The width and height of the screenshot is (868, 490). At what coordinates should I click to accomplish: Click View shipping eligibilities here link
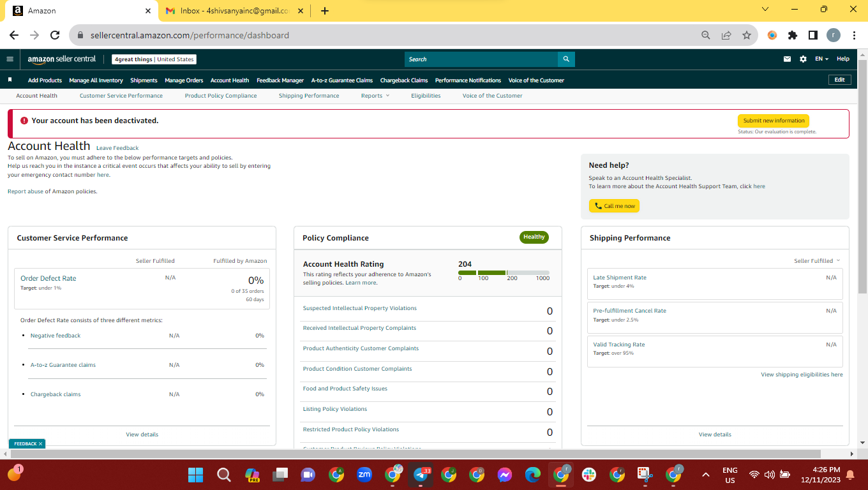click(802, 375)
